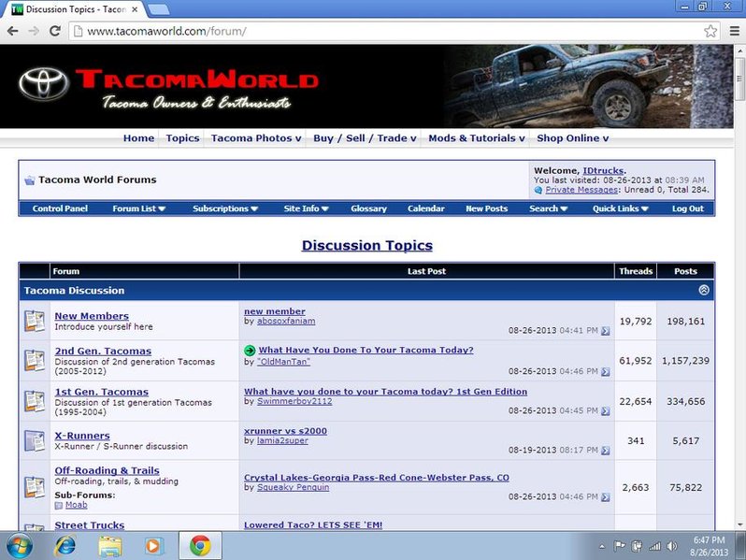
Task: Open the Chrome menu hamburger icon
Action: click(x=735, y=31)
